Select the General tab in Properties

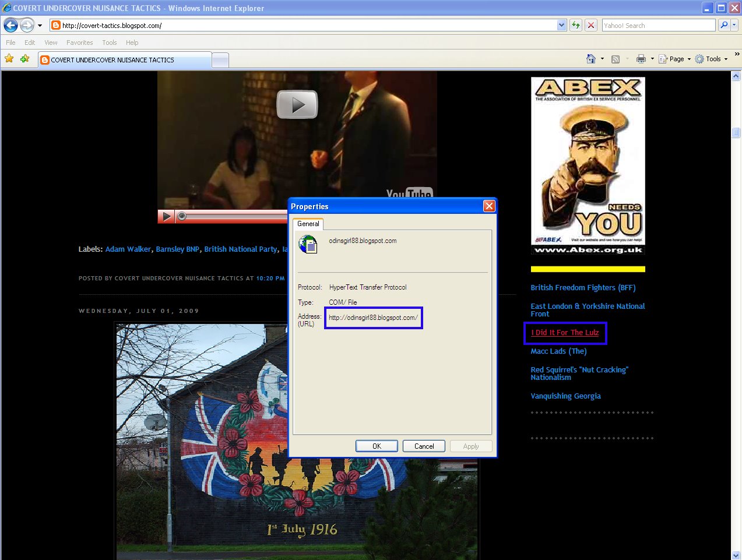[x=308, y=224]
